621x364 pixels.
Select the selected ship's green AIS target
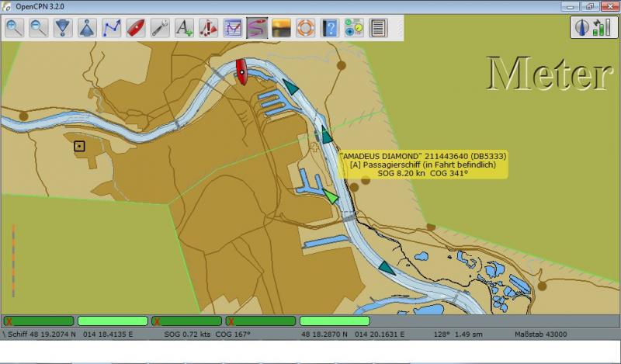point(331,196)
